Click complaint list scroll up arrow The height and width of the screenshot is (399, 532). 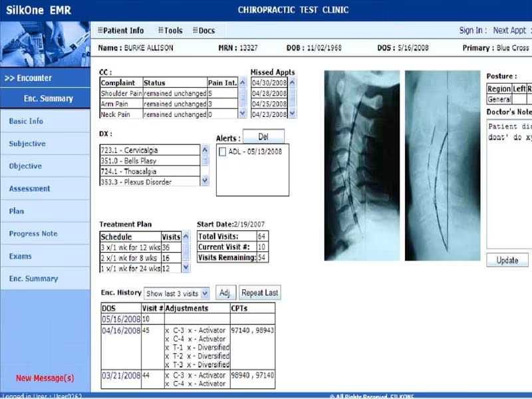pos(242,82)
